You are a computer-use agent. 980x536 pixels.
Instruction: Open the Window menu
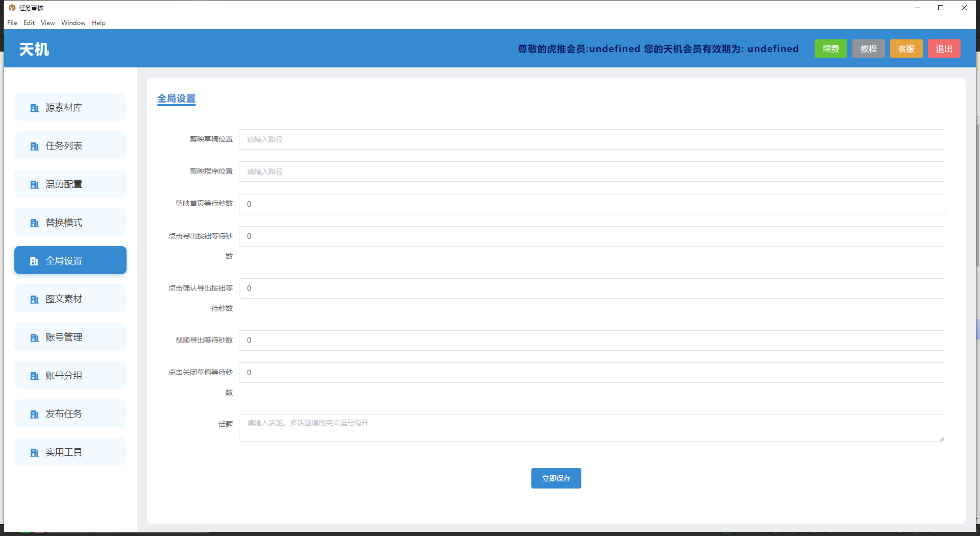tap(73, 23)
